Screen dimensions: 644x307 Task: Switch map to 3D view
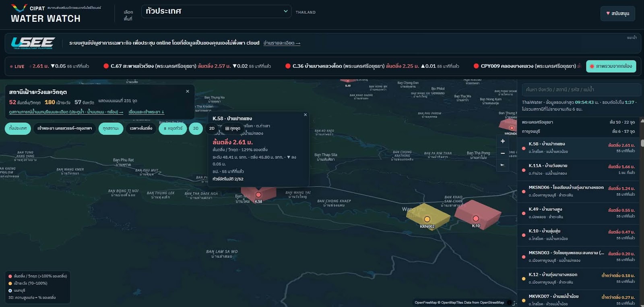click(196, 129)
